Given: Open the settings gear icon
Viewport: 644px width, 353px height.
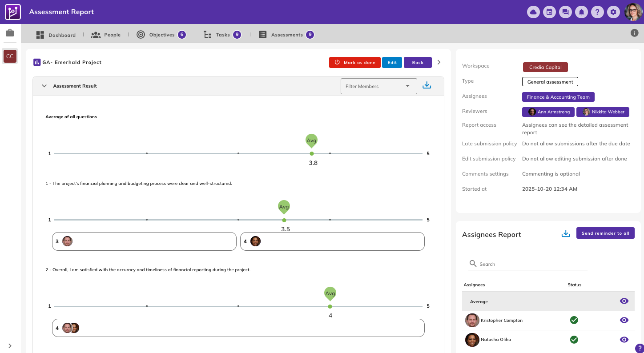Looking at the screenshot, I should coord(613,12).
